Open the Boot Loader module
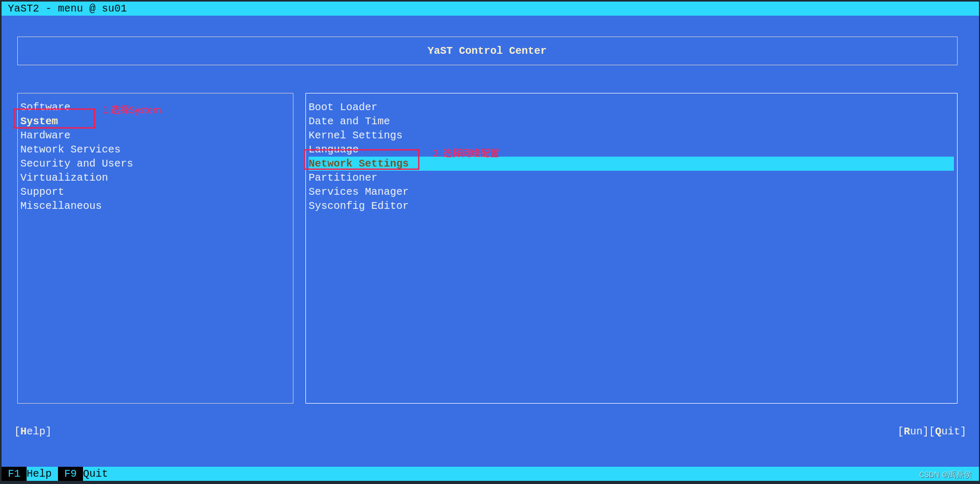 tap(343, 107)
